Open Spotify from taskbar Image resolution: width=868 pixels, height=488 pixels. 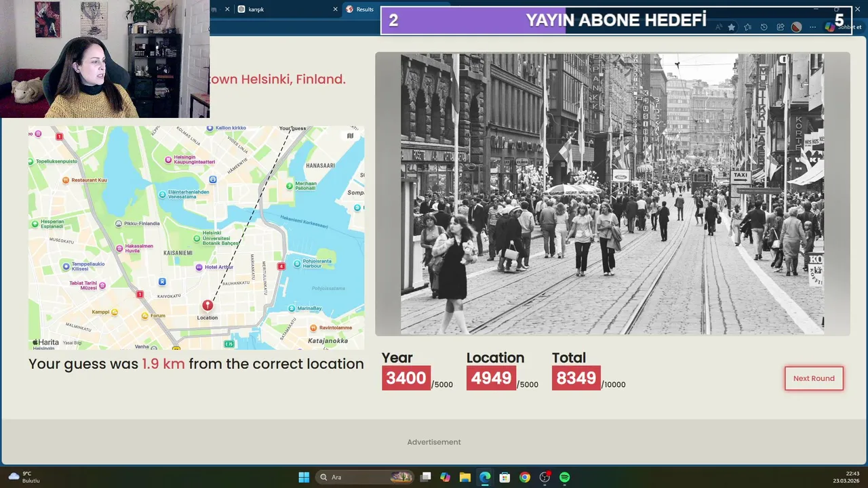(x=564, y=477)
